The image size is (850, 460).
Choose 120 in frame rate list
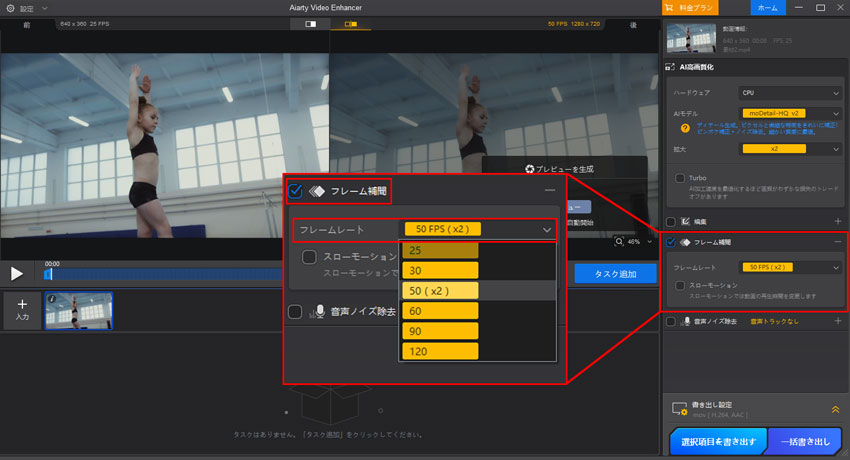point(440,351)
